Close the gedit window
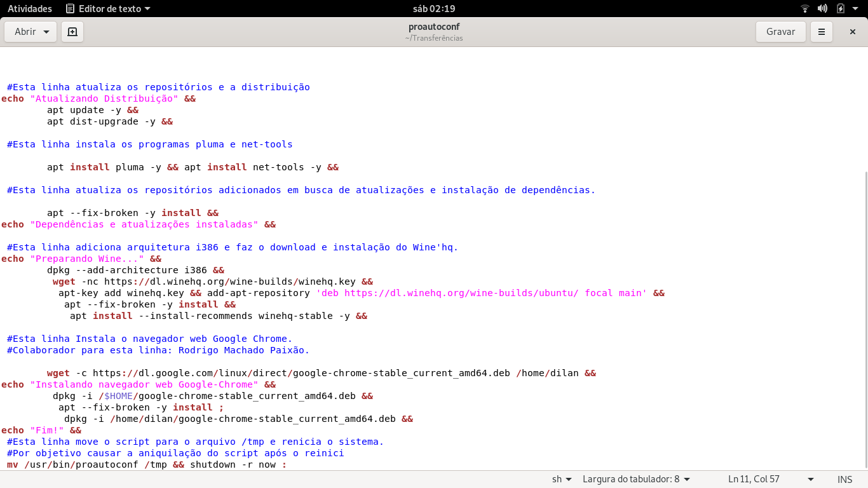868x488 pixels. (x=853, y=32)
